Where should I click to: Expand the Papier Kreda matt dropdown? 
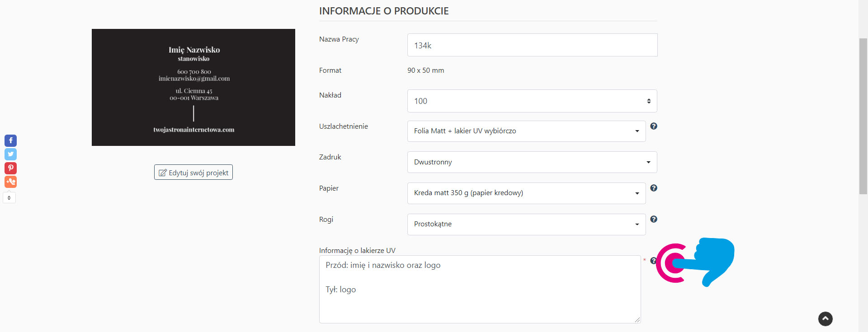[x=526, y=193]
